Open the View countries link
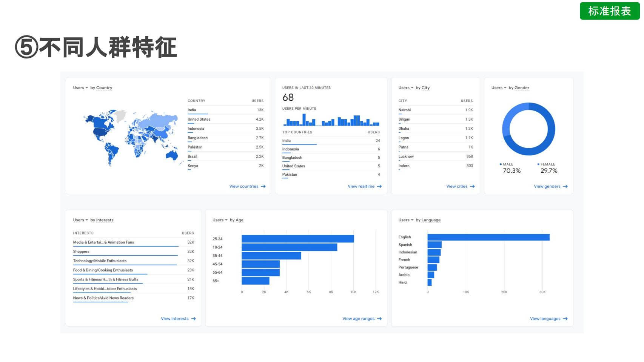This screenshot has height=362, width=644. pyautogui.click(x=244, y=186)
